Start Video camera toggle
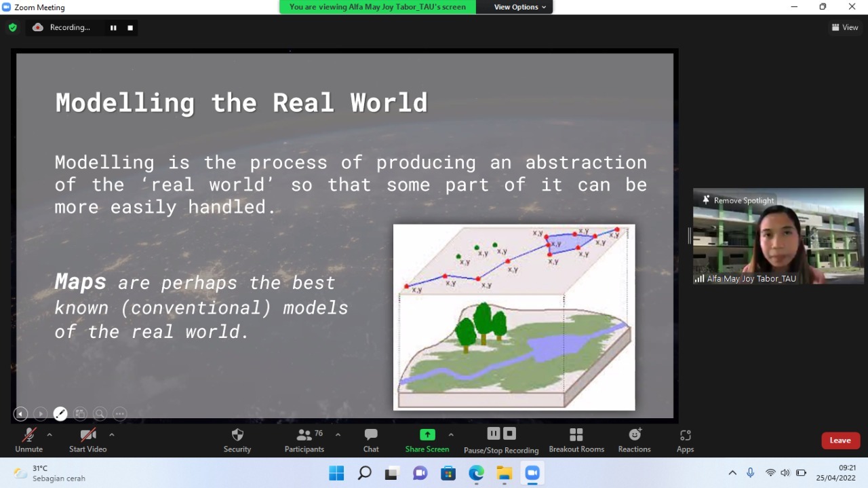Image resolution: width=868 pixels, height=488 pixels. pos(87,440)
